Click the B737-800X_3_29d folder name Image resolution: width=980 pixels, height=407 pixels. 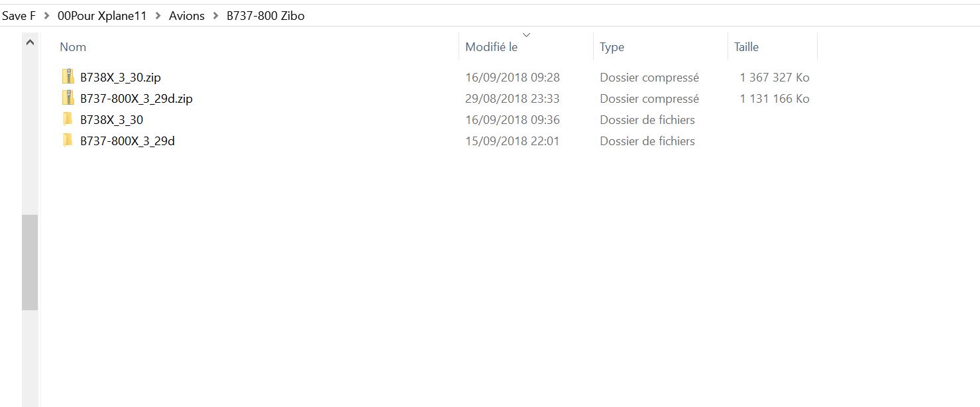pos(127,141)
